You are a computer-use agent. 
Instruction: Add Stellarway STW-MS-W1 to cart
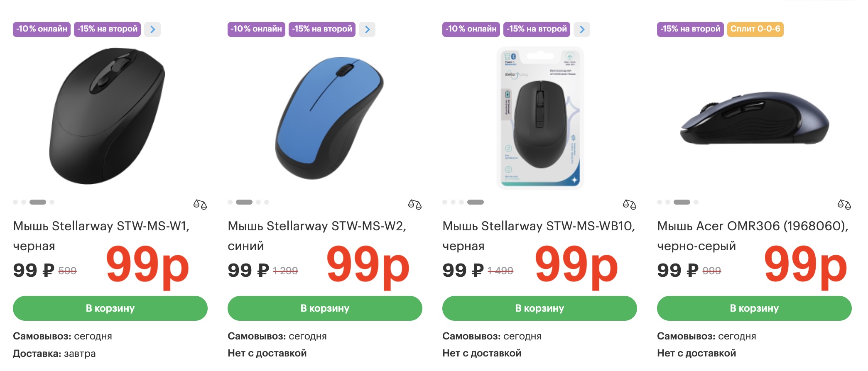click(x=110, y=308)
